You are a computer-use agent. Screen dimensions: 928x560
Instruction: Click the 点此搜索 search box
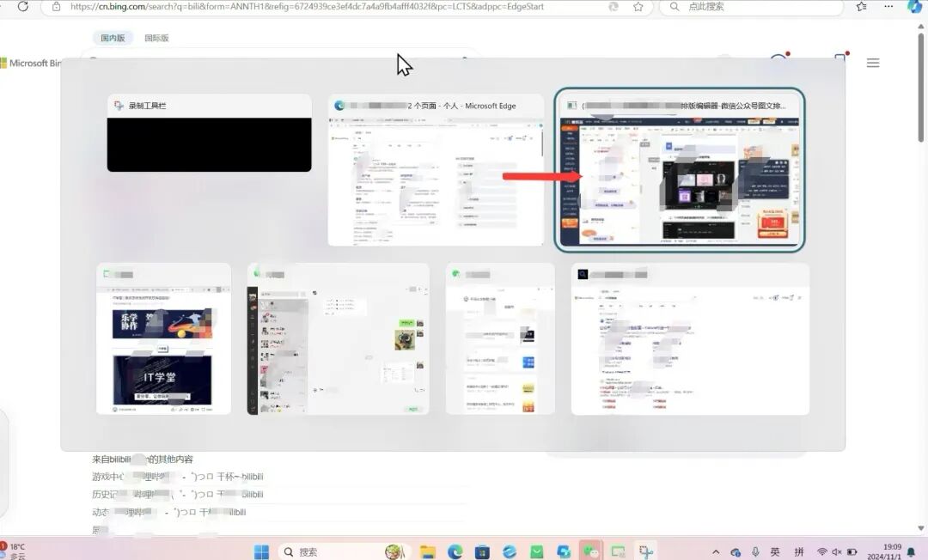[752, 7]
